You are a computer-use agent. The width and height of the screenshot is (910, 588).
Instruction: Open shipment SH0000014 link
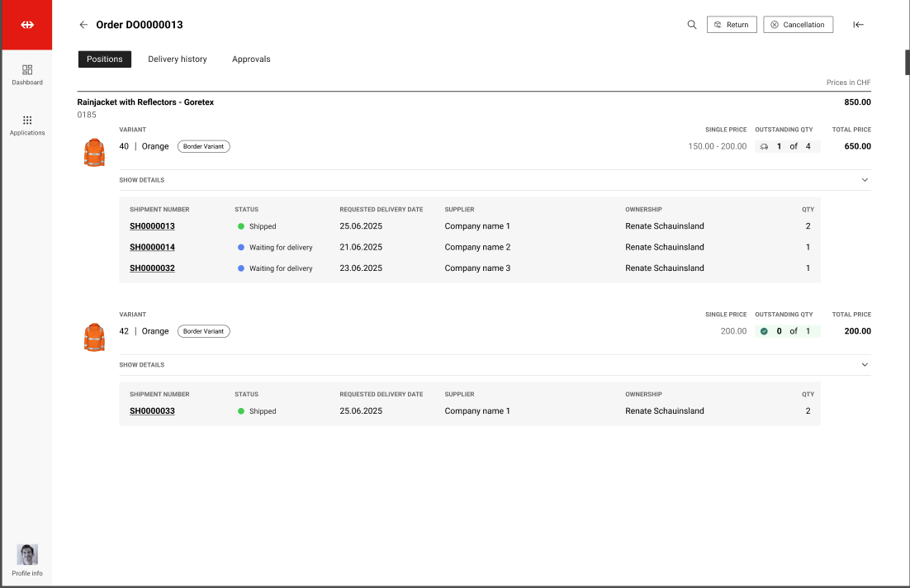[152, 247]
